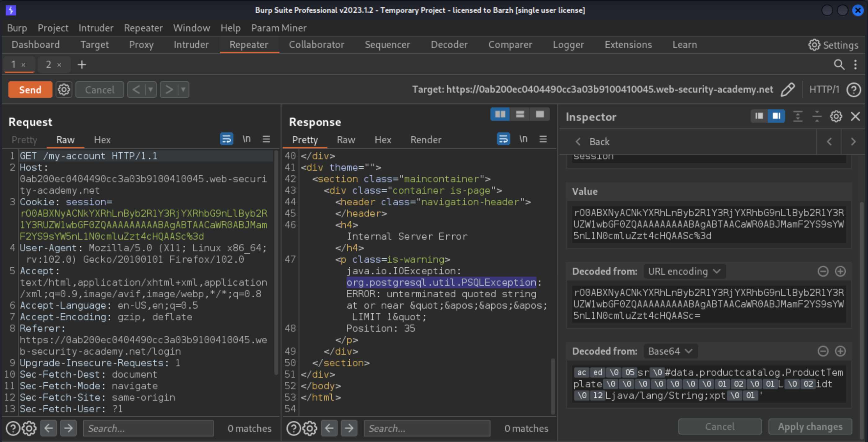The image size is (868, 442).
Task: Go back to previous request in history
Action: [136, 90]
